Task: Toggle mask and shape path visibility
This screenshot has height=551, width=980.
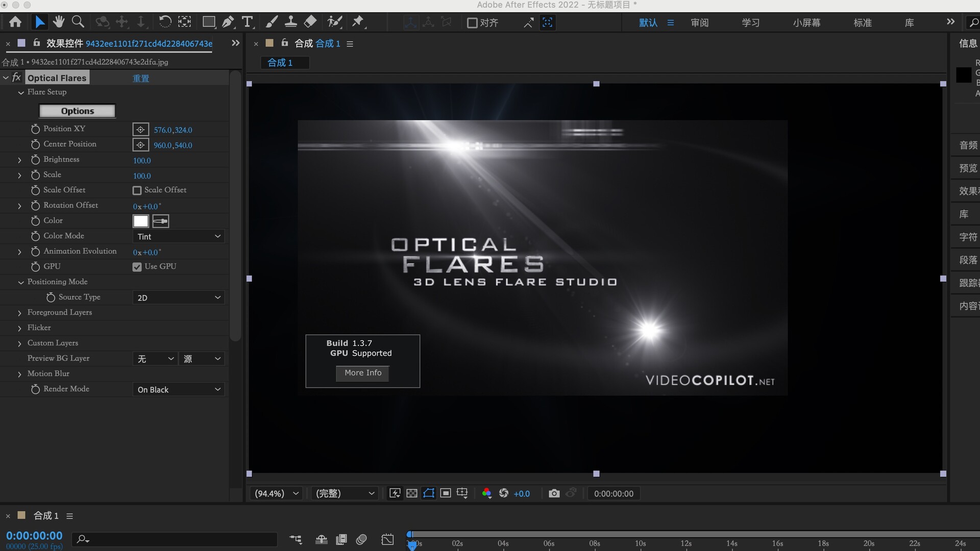Action: (429, 493)
